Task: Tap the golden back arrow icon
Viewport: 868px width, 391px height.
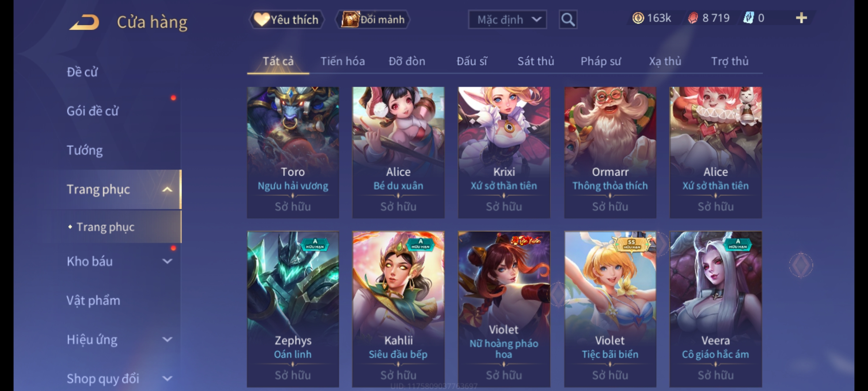Action: pos(84,22)
